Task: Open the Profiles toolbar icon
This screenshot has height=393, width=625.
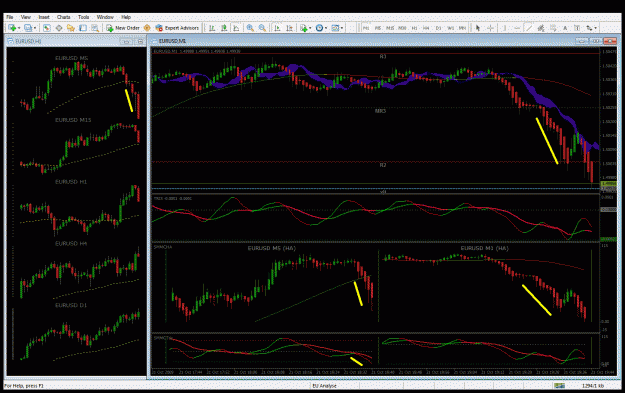Action: coord(28,28)
